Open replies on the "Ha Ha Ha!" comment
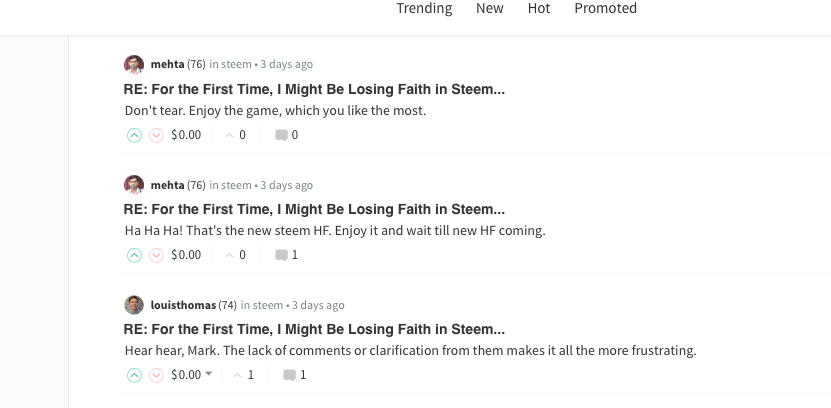 287,255
